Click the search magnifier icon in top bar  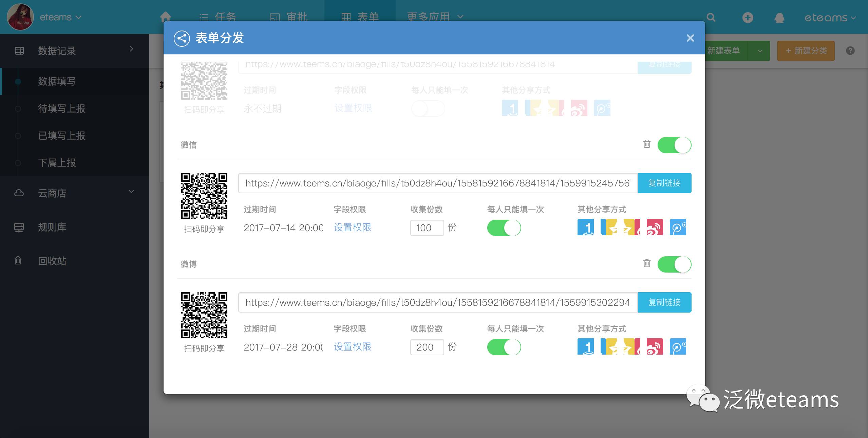(711, 18)
